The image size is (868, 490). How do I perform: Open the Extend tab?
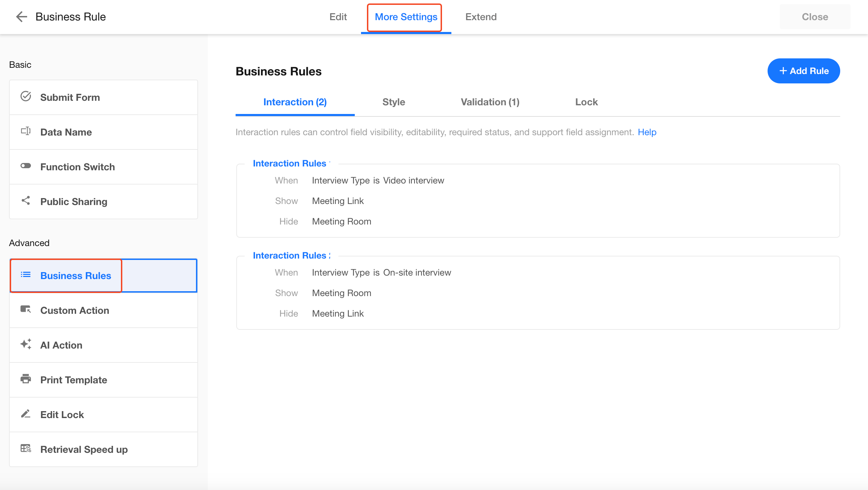[481, 17]
